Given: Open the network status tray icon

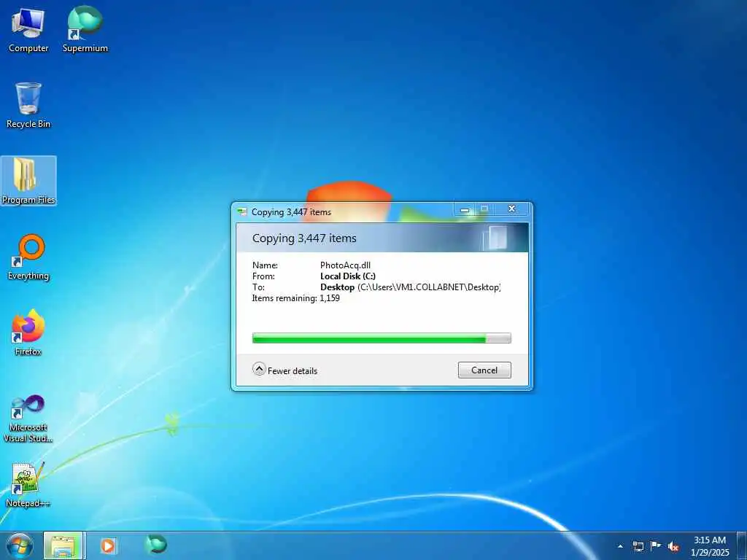Looking at the screenshot, I should pos(638,546).
